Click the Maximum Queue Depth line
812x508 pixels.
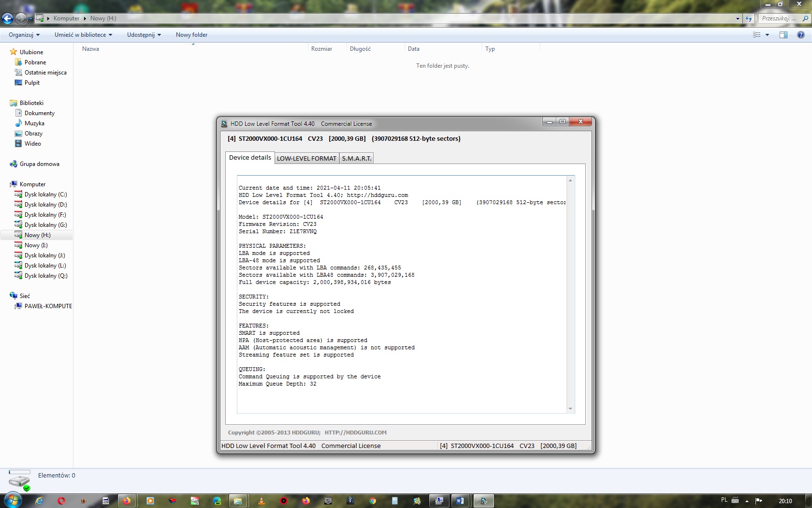click(x=277, y=384)
